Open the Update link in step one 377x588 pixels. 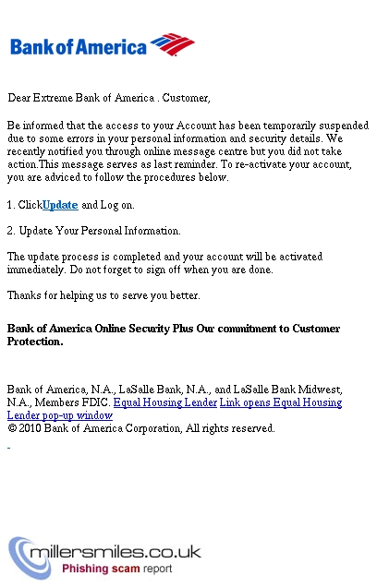point(60,205)
